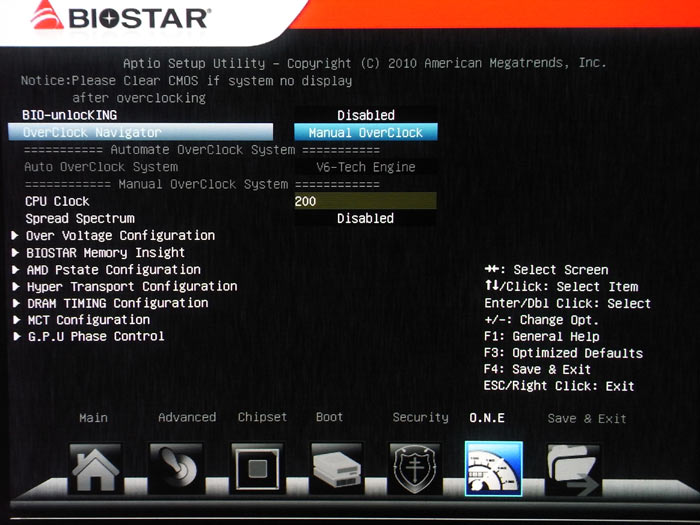Click the O.N.E speedometer icon

[x=493, y=468]
